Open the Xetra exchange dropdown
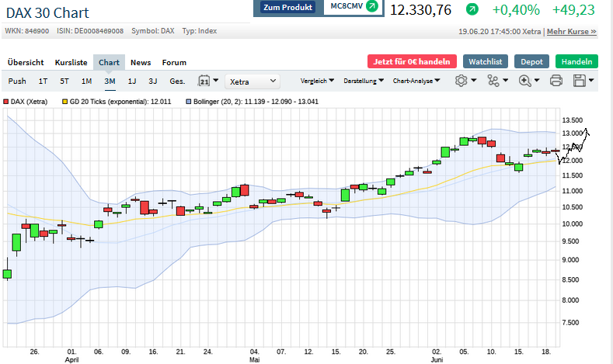Viewport: 613px width, 364px height. 253,81
